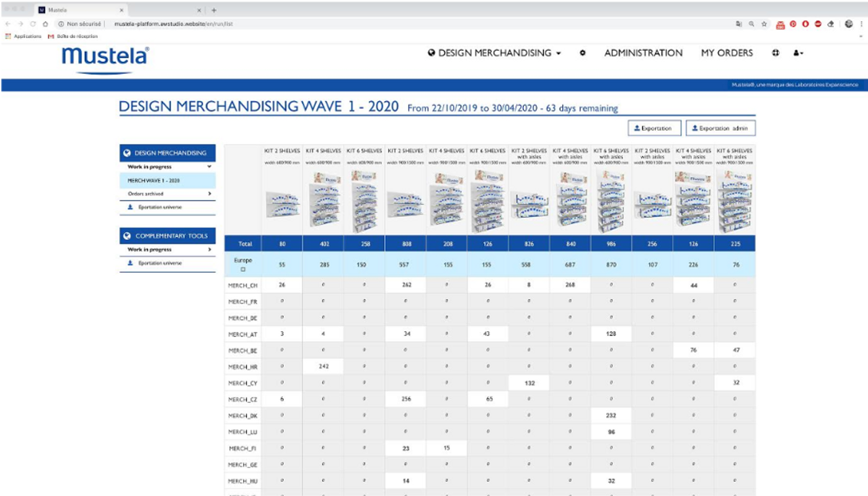Click the globe language icon beside My Orders
This screenshot has width=868, height=496.
(775, 53)
